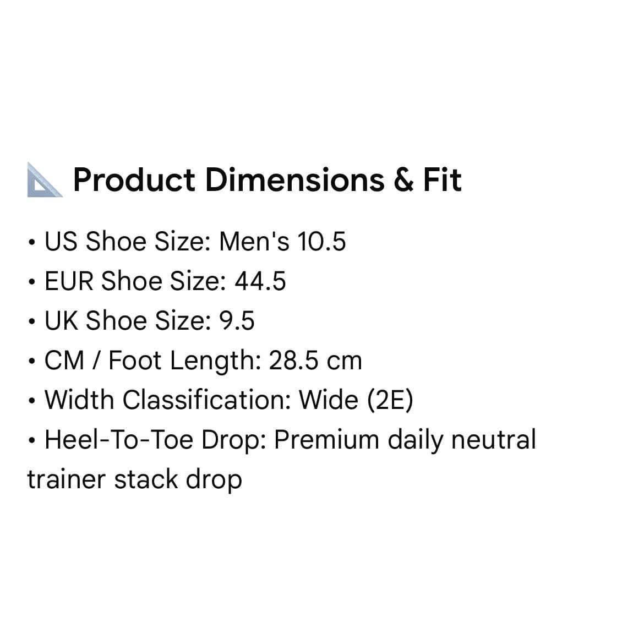Click the Heel-To-Toe Drop label
The height and width of the screenshot is (644, 644).
point(155,439)
